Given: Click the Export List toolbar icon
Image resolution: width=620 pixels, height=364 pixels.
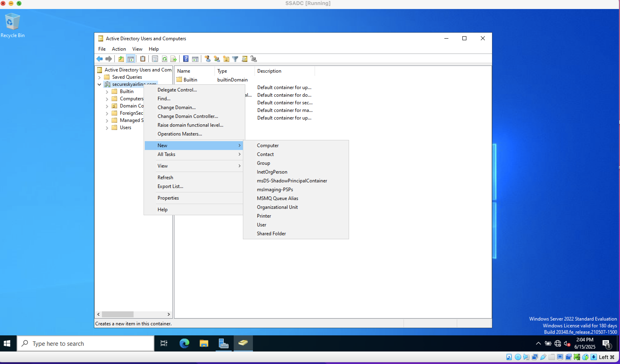Looking at the screenshot, I should (173, 59).
